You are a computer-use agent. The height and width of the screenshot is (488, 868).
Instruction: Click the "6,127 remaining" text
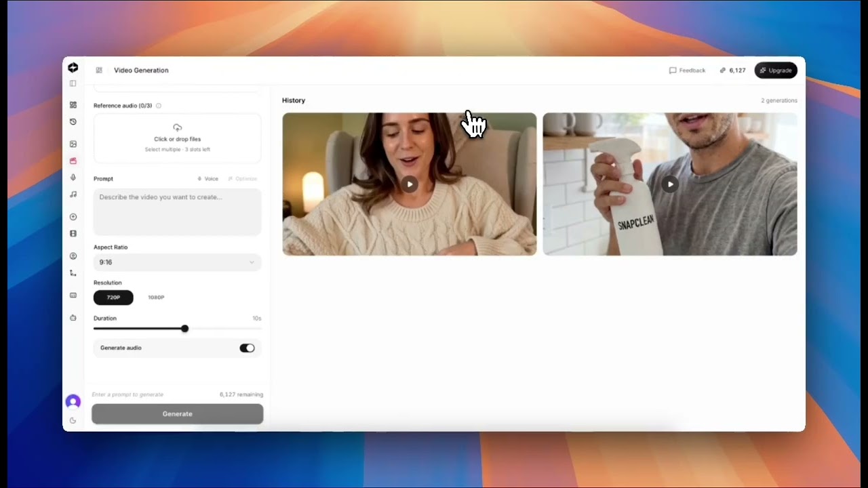(241, 394)
